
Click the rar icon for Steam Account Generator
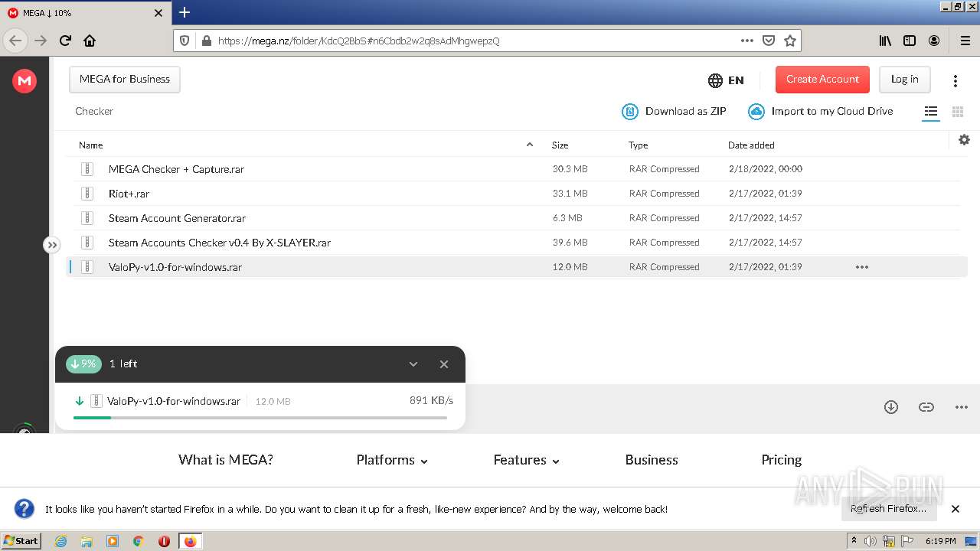pyautogui.click(x=87, y=218)
